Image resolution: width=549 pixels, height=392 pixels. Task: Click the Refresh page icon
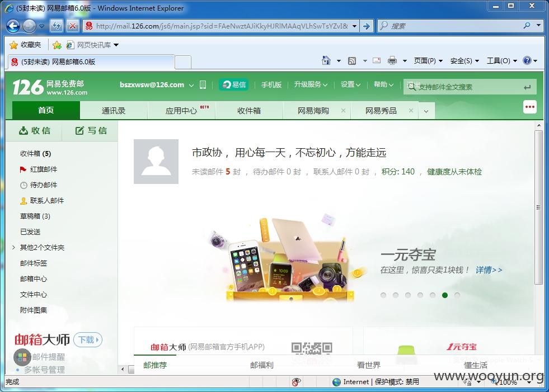click(57, 26)
